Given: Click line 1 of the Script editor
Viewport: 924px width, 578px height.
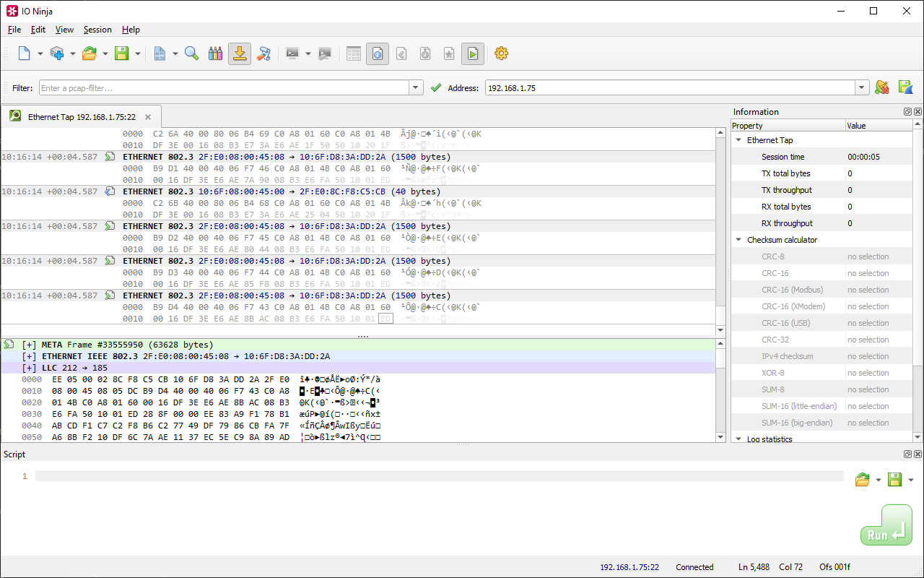Looking at the screenshot, I should pos(439,476).
